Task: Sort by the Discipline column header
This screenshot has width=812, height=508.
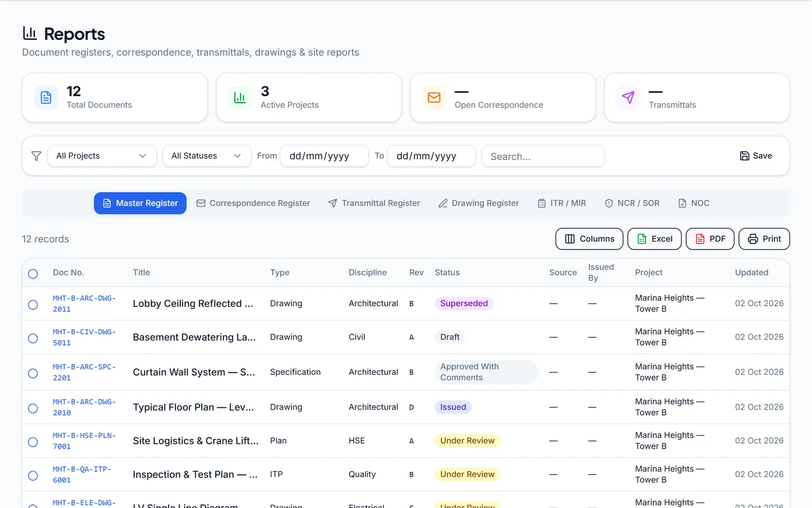Action: coord(367,272)
